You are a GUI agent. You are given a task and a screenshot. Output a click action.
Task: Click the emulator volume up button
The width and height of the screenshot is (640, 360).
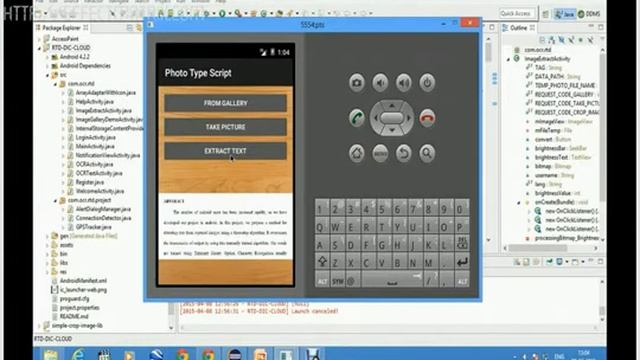coord(404,83)
